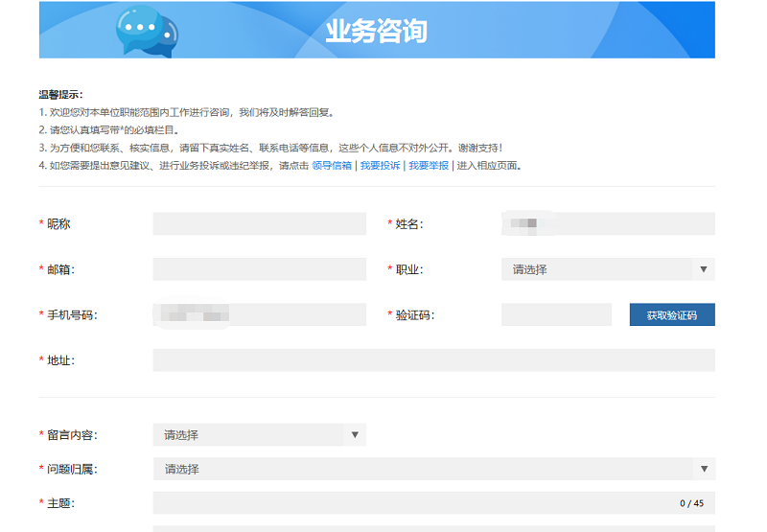Click the 地址 input field

tap(434, 359)
